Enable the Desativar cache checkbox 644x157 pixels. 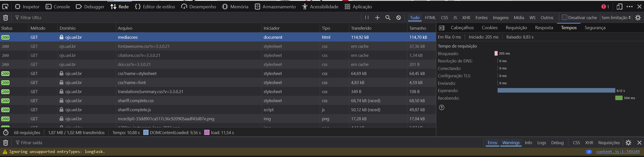coord(564,17)
